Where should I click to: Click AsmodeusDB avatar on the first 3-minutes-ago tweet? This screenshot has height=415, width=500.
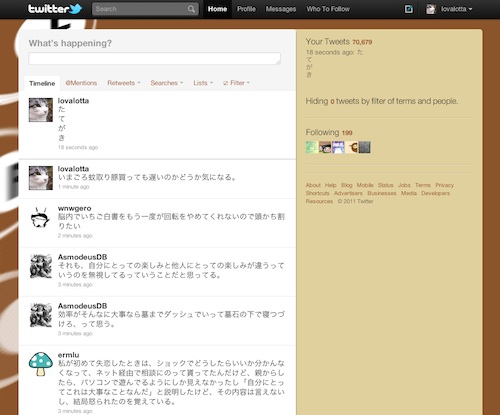click(41, 266)
